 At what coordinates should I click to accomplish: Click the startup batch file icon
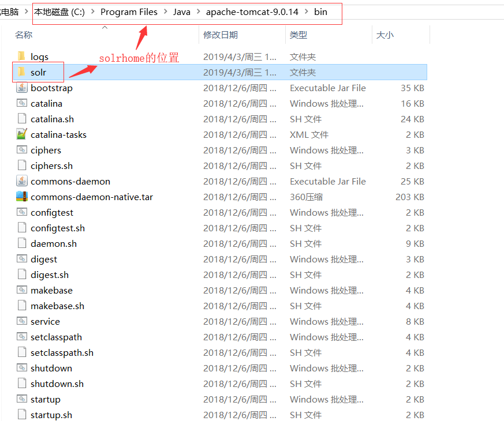21,399
